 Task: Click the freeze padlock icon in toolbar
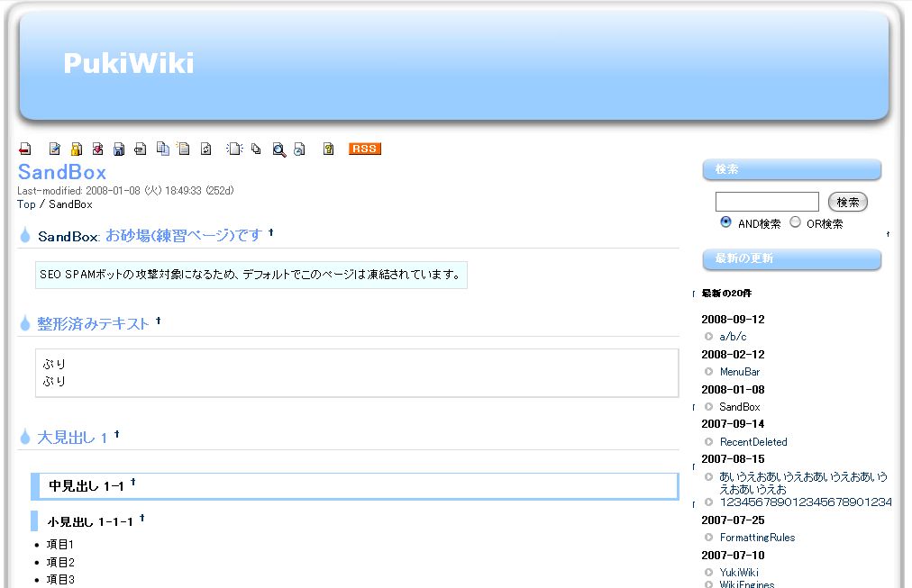point(77,149)
